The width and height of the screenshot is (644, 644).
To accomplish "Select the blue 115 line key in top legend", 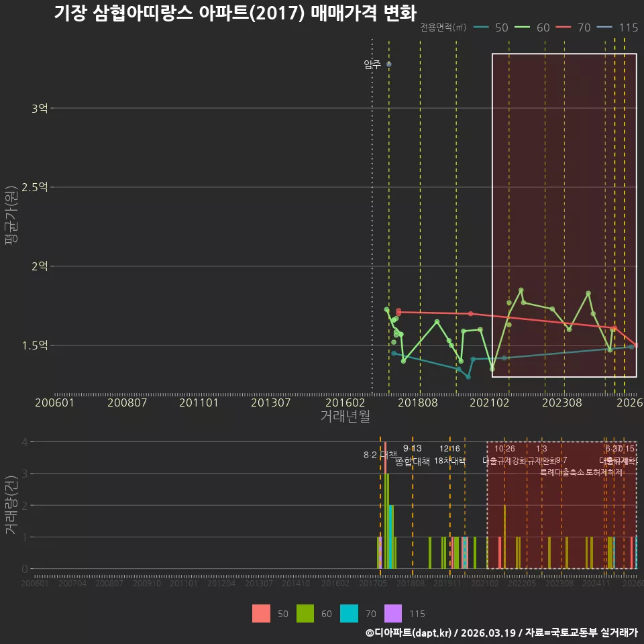I will pyautogui.click(x=604, y=28).
